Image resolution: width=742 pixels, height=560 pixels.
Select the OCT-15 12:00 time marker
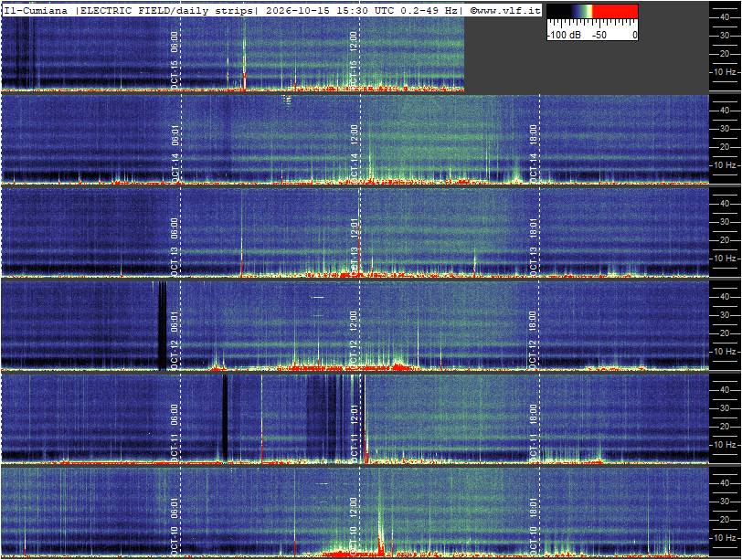(x=353, y=60)
